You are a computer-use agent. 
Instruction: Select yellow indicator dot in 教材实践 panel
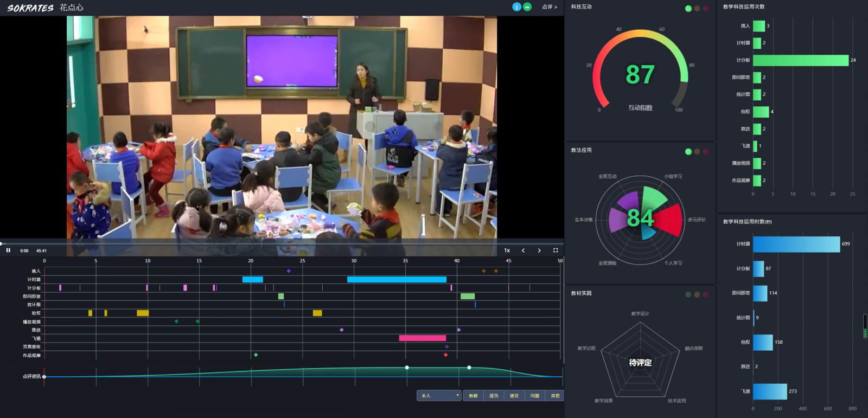click(x=697, y=295)
